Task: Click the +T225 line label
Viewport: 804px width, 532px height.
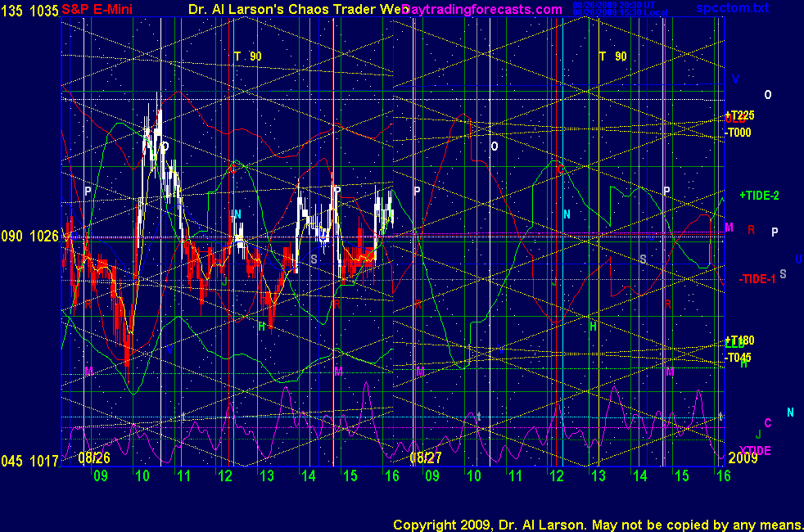Action: point(739,115)
